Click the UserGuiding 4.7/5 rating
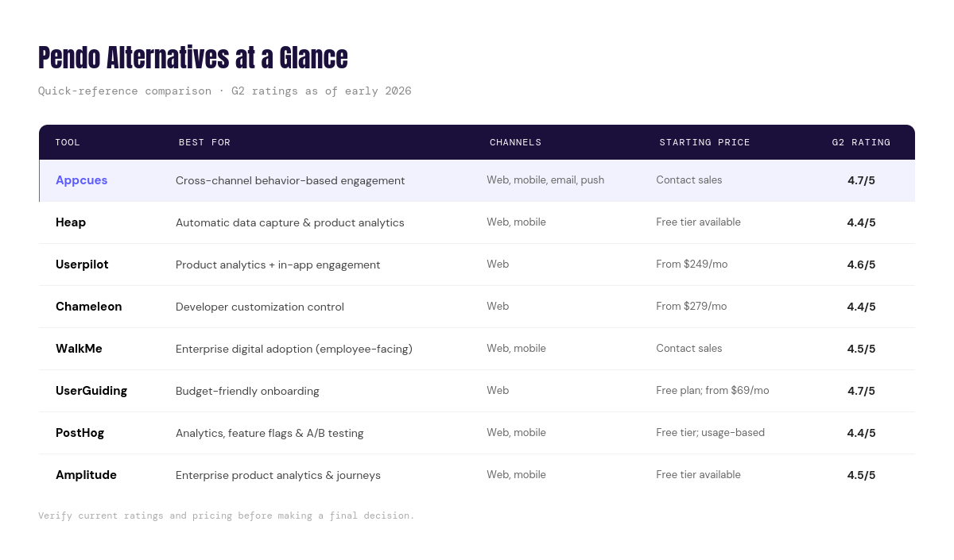Image resolution: width=954 pixels, height=560 pixels. (x=861, y=391)
